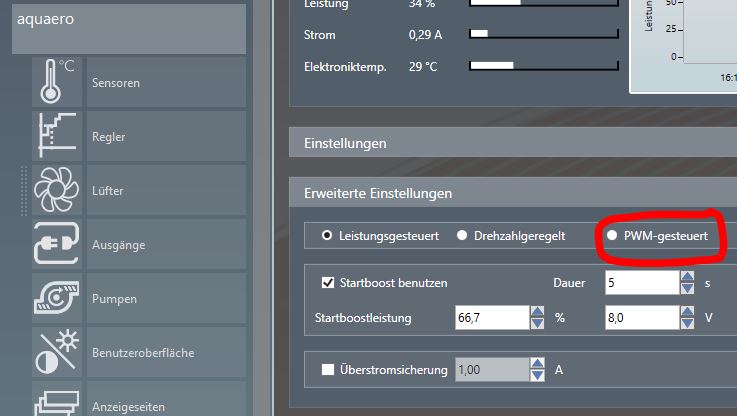Collapse the Einstellungen section header
The image size is (737, 416).
(513, 143)
